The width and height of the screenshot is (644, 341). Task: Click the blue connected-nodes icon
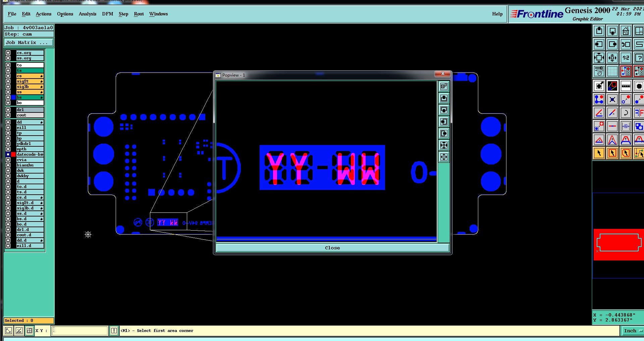pos(599,99)
